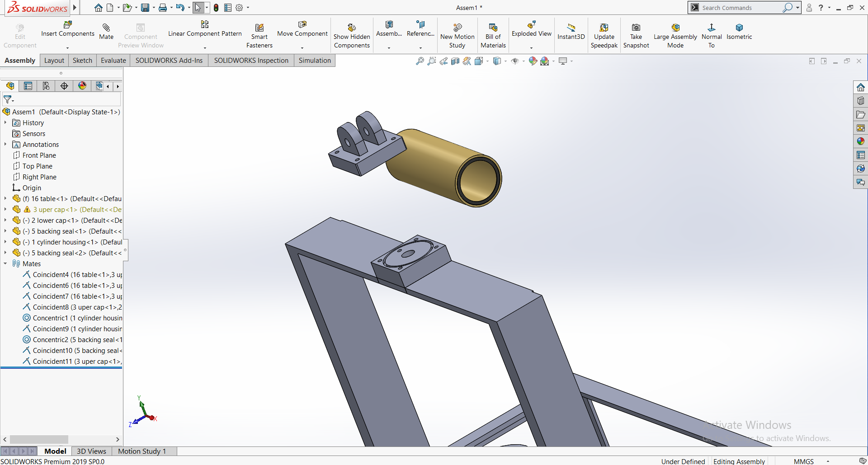Select Coincident11 mate
The width and height of the screenshot is (868, 465).
[x=72, y=361]
